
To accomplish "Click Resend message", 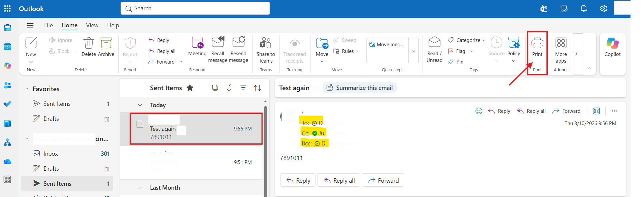I will point(239,50).
